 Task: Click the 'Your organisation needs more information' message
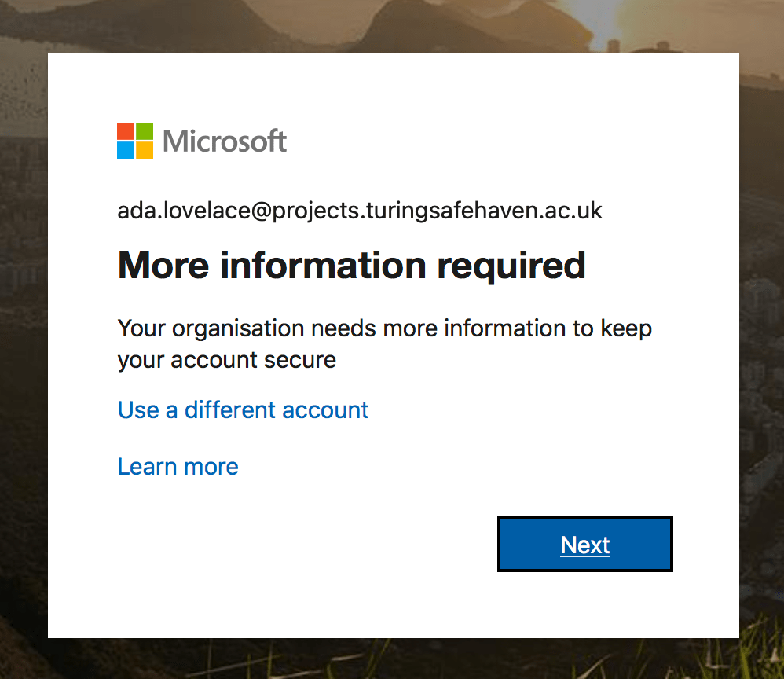coord(384,344)
